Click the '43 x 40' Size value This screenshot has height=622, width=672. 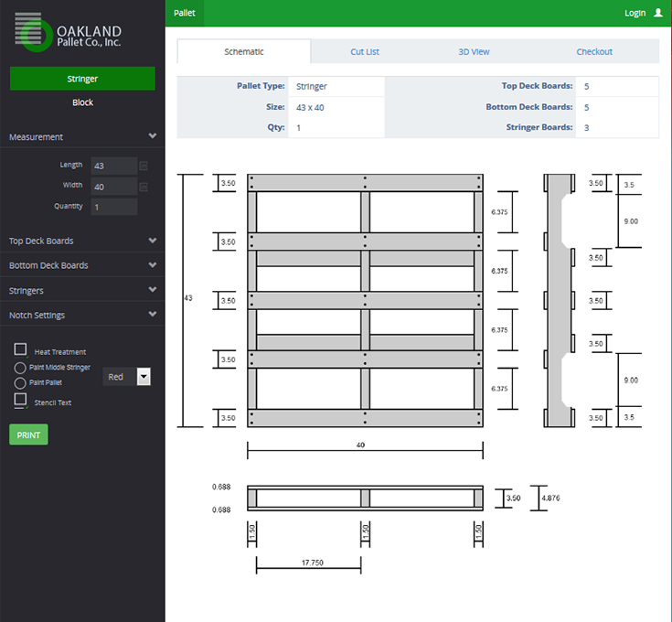pyautogui.click(x=310, y=108)
